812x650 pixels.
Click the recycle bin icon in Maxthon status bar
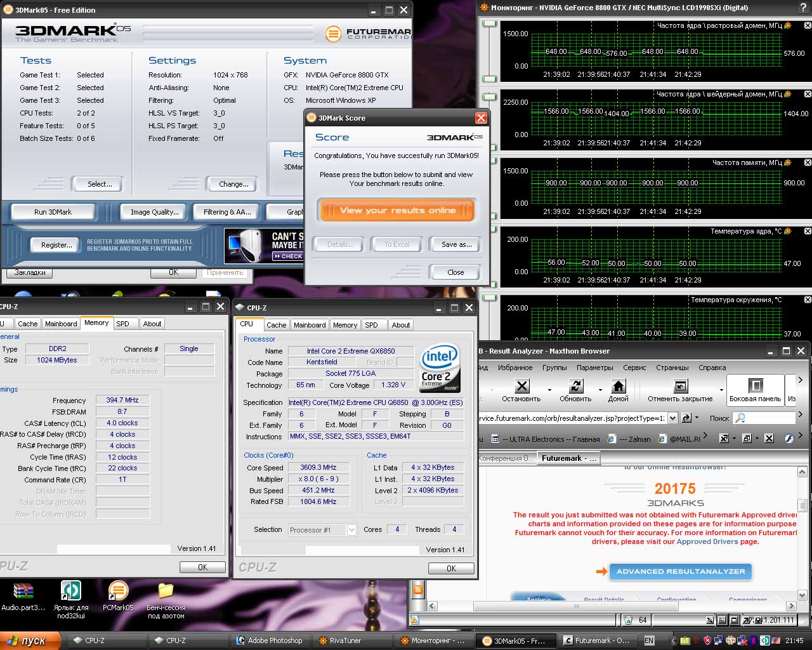628,620
